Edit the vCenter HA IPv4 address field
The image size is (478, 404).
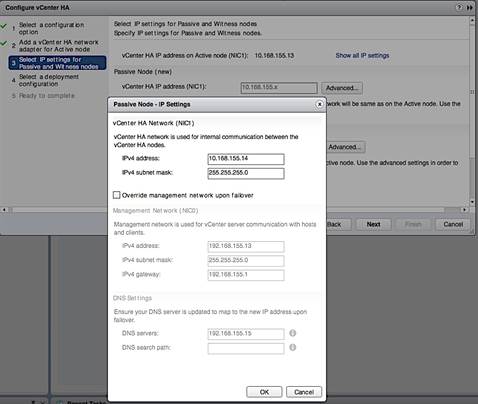(x=246, y=159)
